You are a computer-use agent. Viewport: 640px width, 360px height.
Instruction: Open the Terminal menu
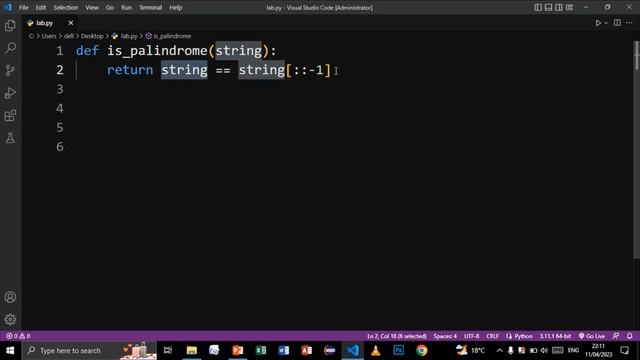(x=150, y=7)
